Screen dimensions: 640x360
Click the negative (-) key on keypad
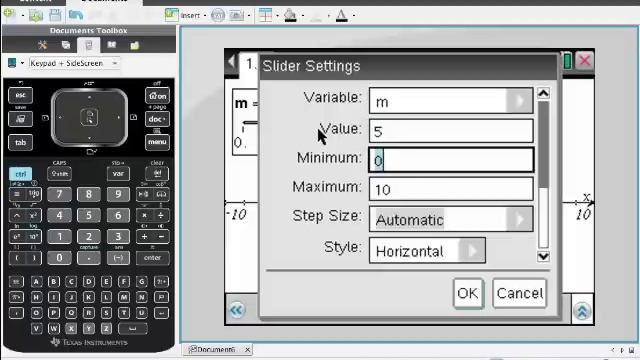coord(118,258)
